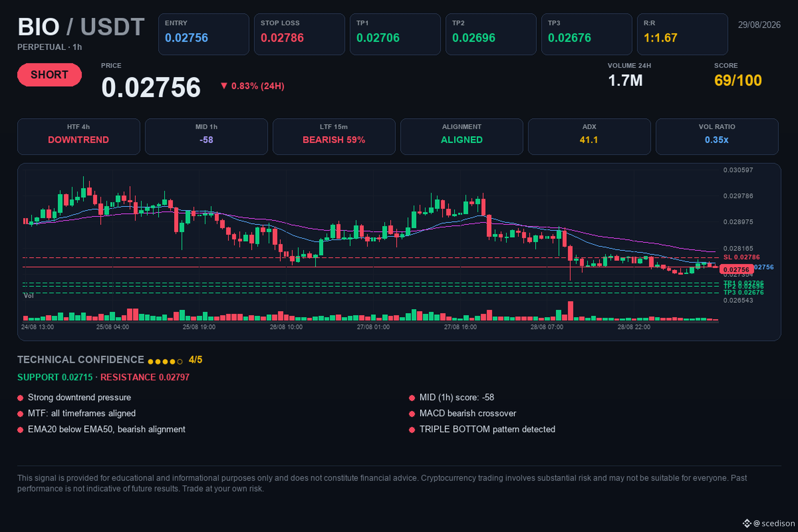Click "MID (1h) score: -58" bullet text

click(x=457, y=397)
